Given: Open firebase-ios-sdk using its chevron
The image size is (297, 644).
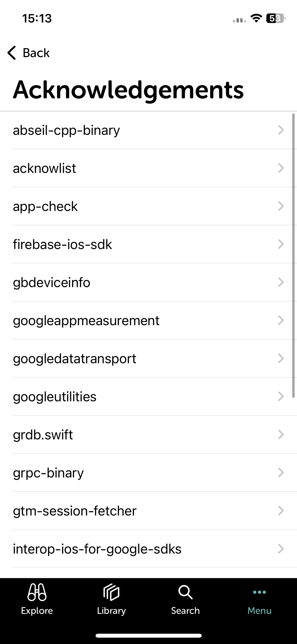Looking at the screenshot, I should coord(281,244).
